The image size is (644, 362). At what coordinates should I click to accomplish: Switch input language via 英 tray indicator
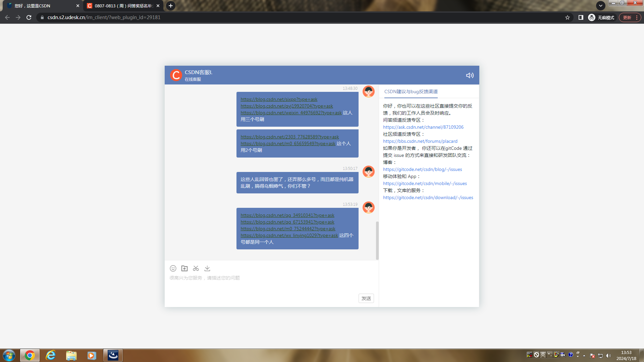(542, 354)
